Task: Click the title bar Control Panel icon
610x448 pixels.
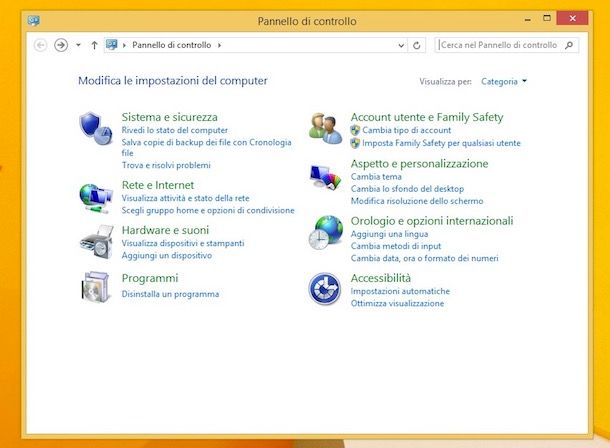Action: tap(34, 20)
